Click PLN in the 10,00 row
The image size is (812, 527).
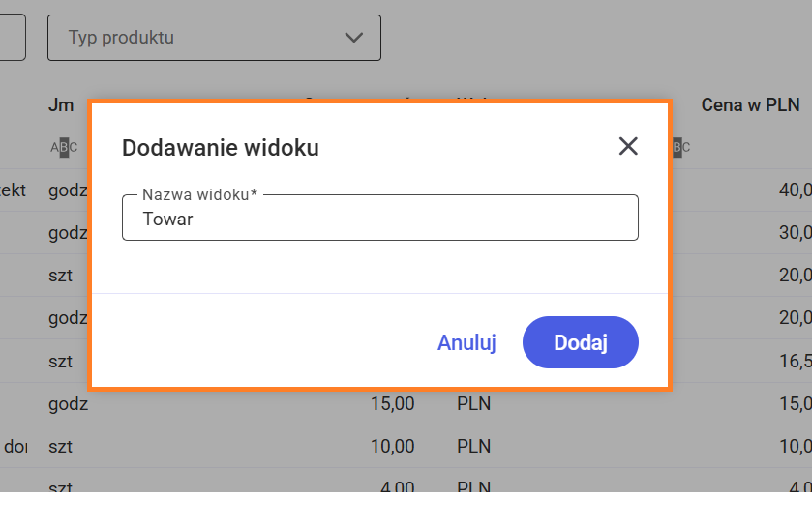click(x=473, y=447)
